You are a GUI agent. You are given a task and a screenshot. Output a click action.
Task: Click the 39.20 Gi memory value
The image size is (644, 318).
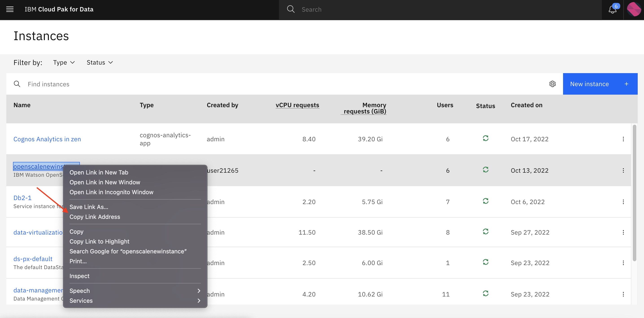[370, 139]
